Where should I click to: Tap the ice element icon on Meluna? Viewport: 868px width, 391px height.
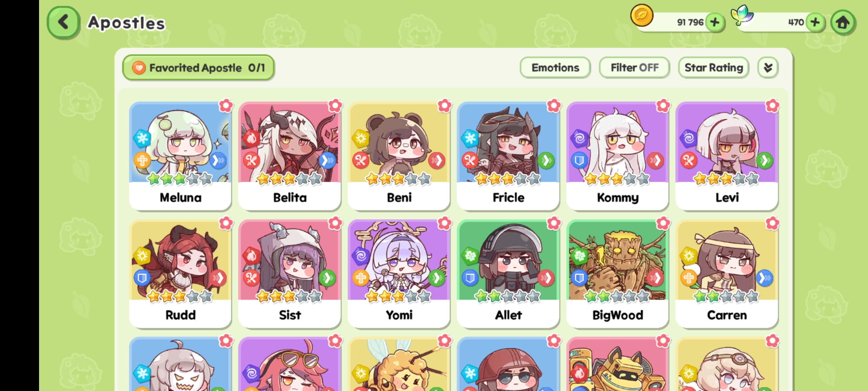pos(142,138)
